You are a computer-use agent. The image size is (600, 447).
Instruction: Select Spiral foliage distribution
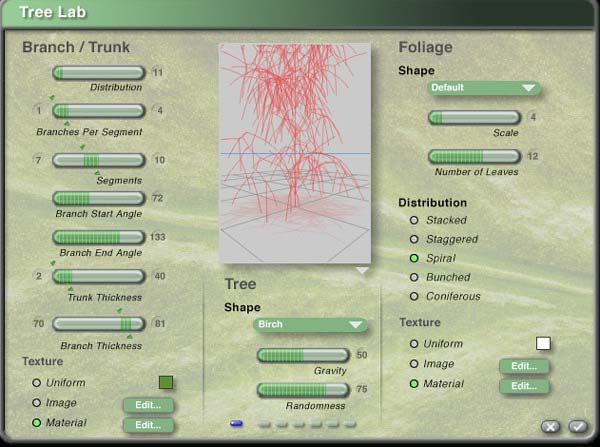(x=414, y=258)
